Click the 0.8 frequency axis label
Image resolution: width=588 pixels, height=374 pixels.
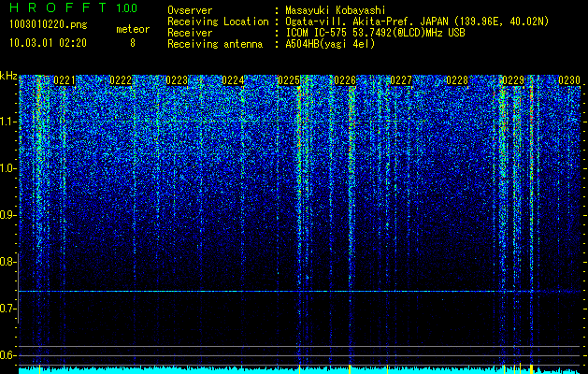click(x=7, y=262)
